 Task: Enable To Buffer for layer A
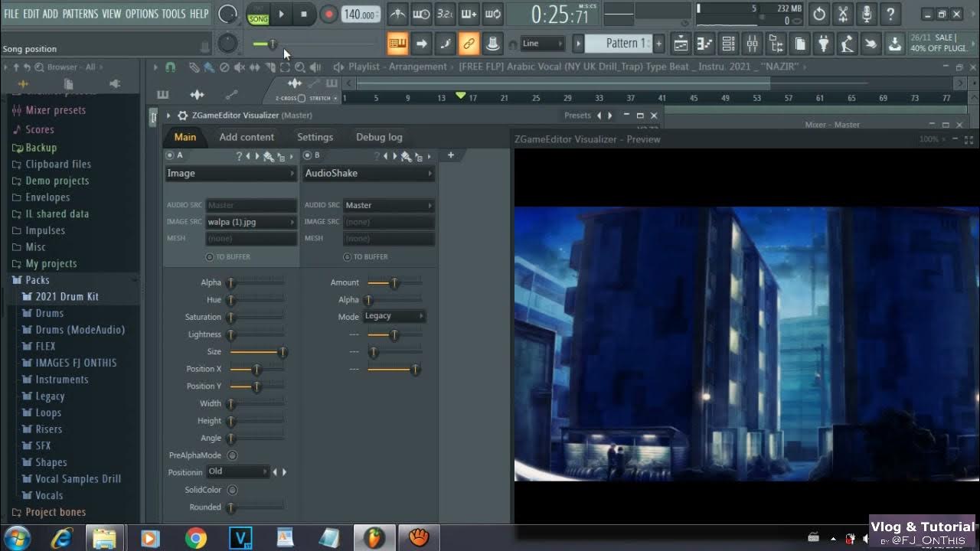coord(210,257)
